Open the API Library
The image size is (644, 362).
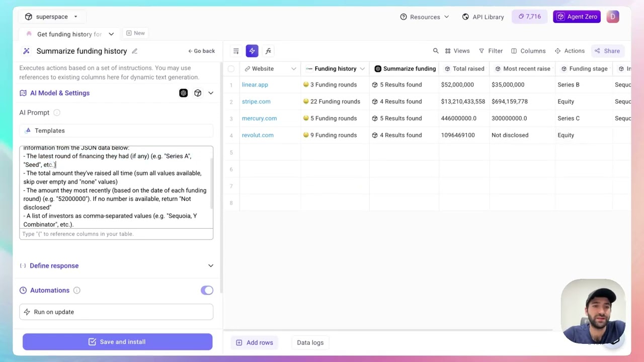[x=483, y=17]
